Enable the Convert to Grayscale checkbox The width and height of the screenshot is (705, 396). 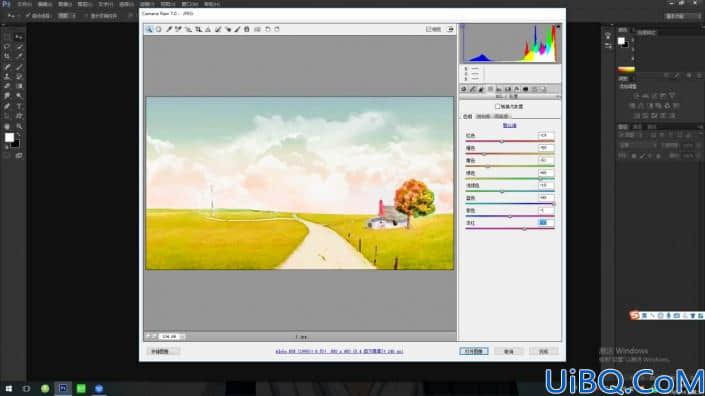click(498, 107)
